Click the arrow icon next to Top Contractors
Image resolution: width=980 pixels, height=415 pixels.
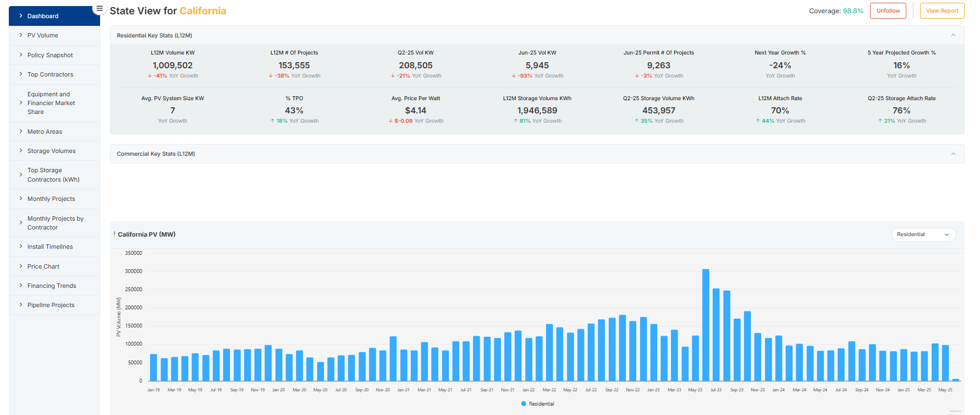click(21, 74)
